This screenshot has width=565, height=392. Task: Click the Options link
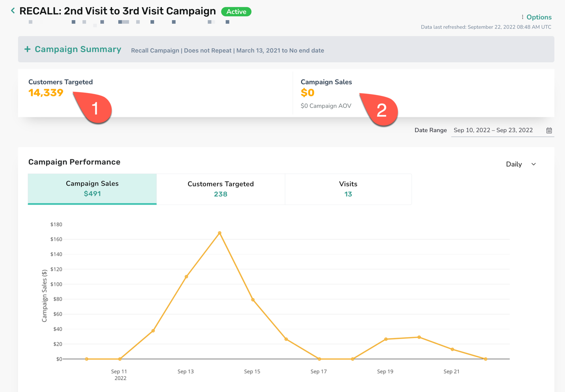[x=539, y=17]
